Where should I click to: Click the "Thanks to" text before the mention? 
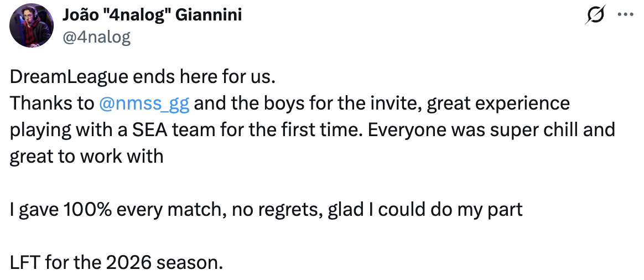pos(51,103)
